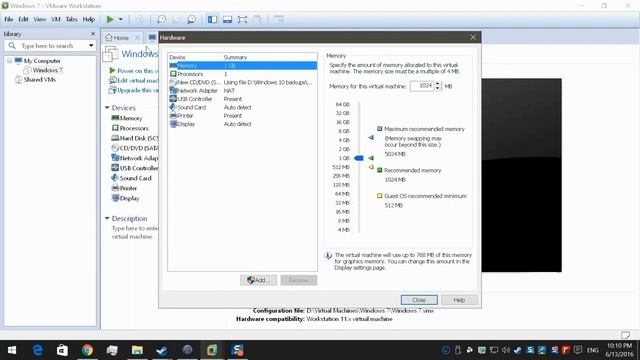Image resolution: width=640 pixels, height=360 pixels.
Task: Close the Home tab
Action: coord(138,38)
